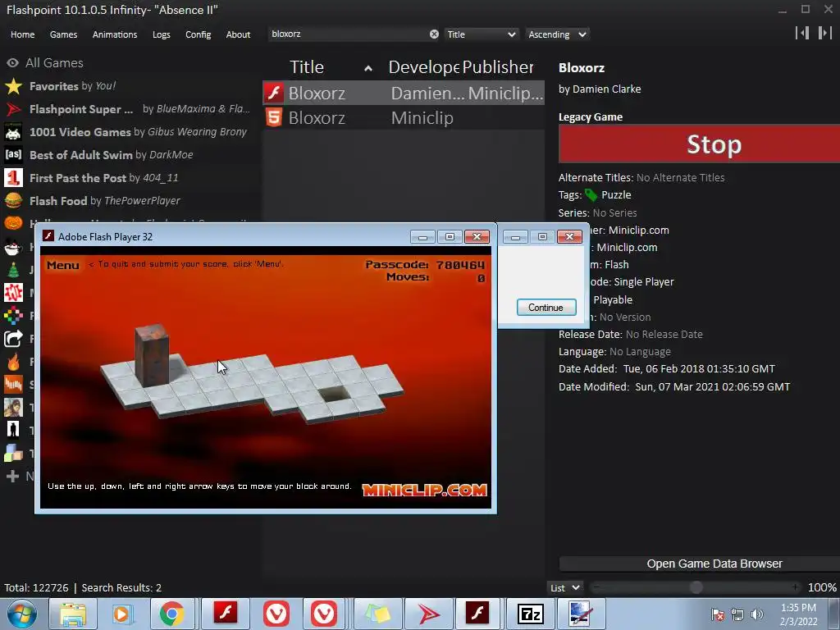Click the Christmas tree playlist icon
Viewport: 840px width, 630px height.
(x=13, y=269)
